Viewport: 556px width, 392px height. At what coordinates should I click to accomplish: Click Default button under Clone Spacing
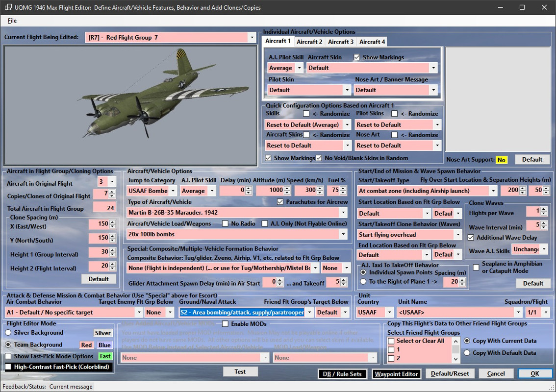[99, 279]
